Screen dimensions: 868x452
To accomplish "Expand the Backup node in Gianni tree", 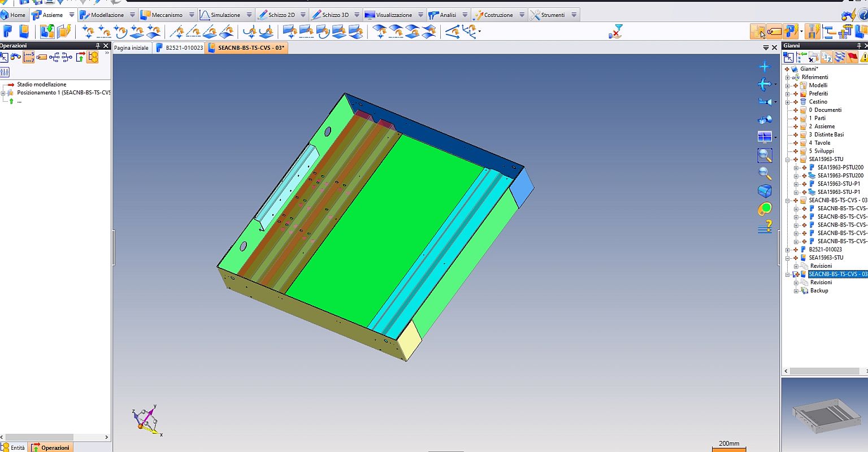I will (x=796, y=291).
